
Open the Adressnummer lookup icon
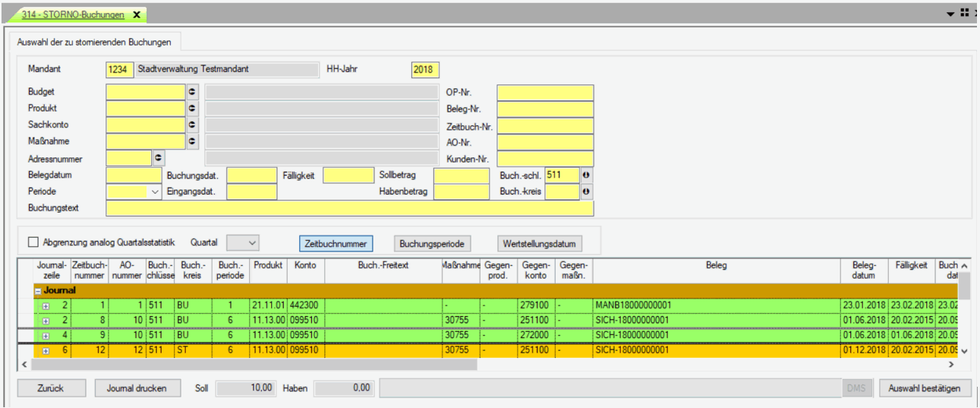[x=159, y=158]
